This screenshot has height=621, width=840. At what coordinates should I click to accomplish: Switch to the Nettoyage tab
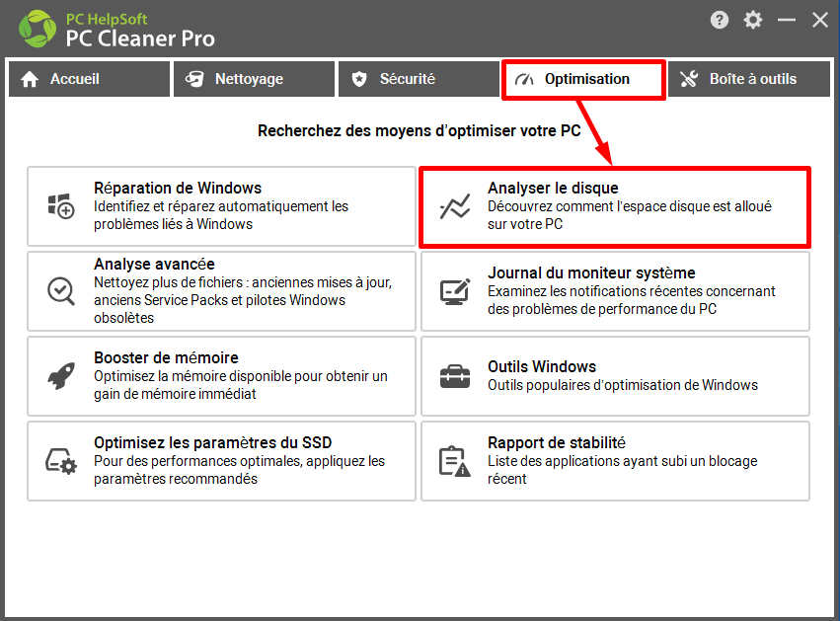pyautogui.click(x=254, y=79)
